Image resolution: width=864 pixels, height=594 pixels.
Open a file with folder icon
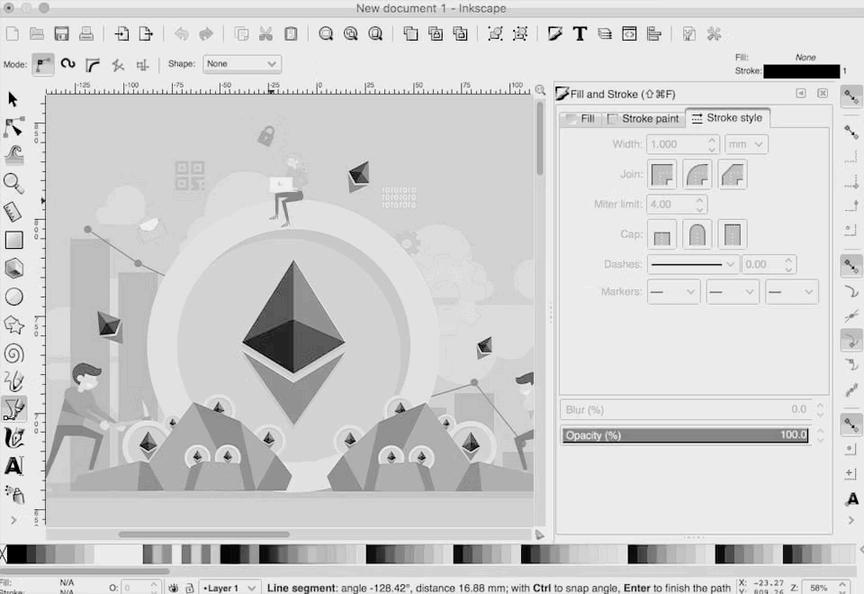tap(37, 34)
